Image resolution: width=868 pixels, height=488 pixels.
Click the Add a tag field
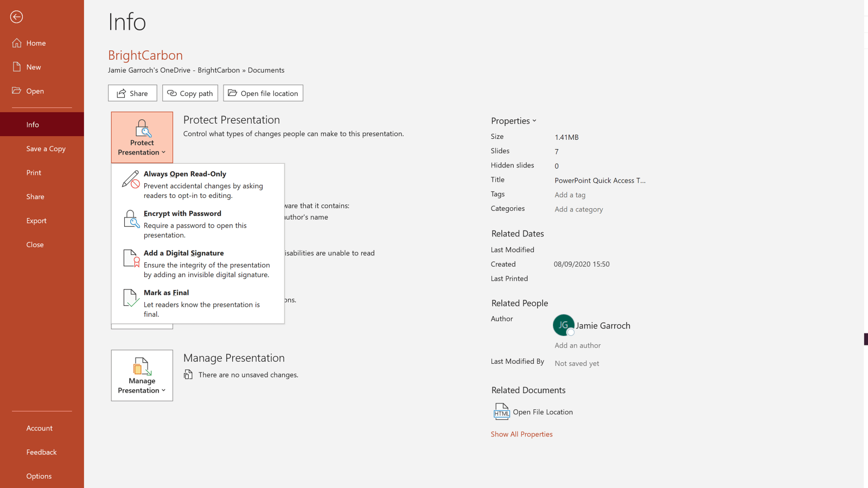click(570, 195)
